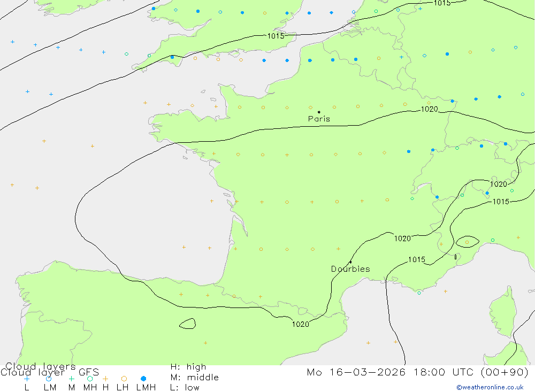Click the orange circle LH legend symbol
This screenshot has height=392, width=535.
pos(124,379)
